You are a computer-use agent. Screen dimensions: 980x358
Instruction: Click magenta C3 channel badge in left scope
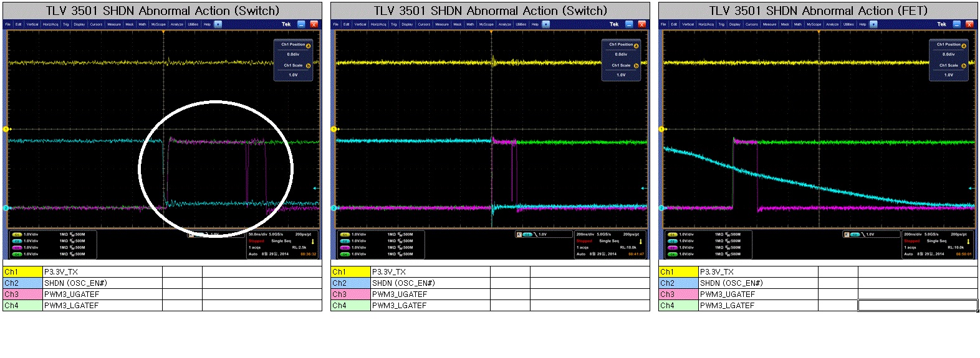16,248
